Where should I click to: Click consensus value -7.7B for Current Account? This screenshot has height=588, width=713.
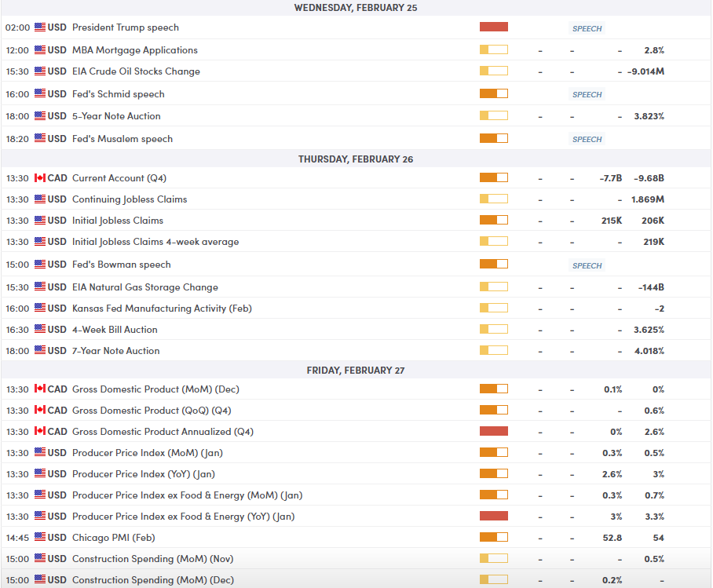611,178
